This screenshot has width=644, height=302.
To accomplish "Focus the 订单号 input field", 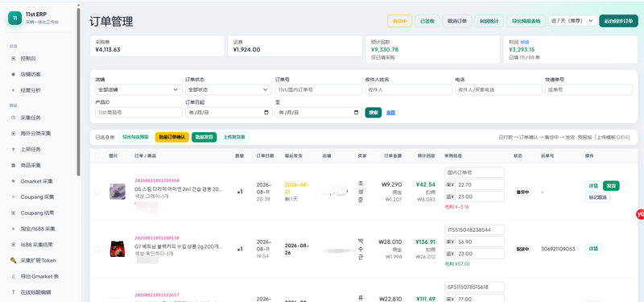I will (x=318, y=89).
